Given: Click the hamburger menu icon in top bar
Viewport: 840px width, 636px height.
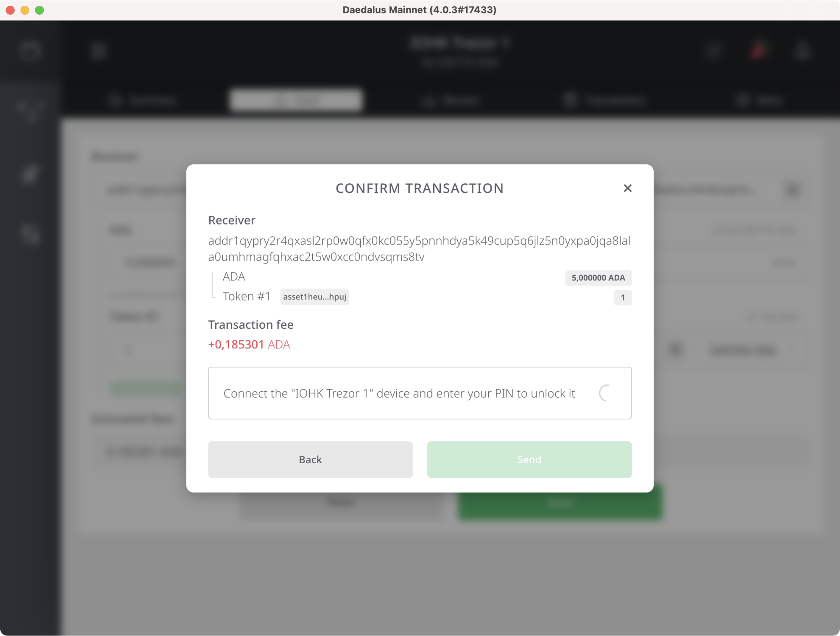Looking at the screenshot, I should click(x=98, y=51).
